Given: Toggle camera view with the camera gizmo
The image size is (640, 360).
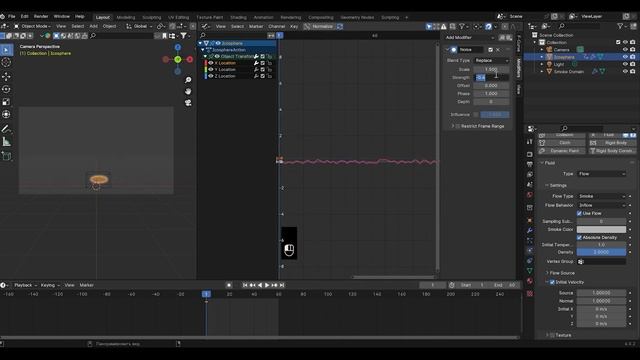Looking at the screenshot, I should [188, 103].
